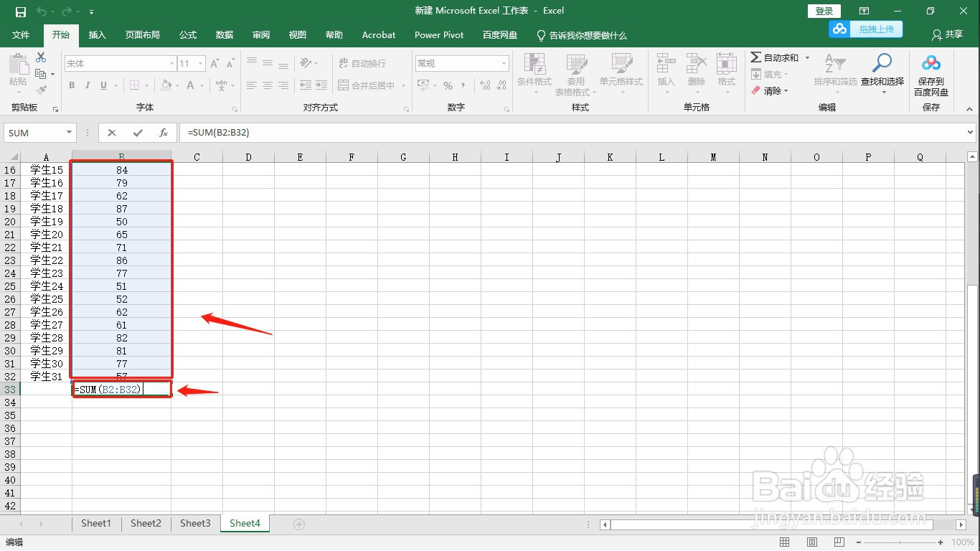This screenshot has width=980, height=551.
Task: Toggle Underline formatting
Action: click(104, 85)
